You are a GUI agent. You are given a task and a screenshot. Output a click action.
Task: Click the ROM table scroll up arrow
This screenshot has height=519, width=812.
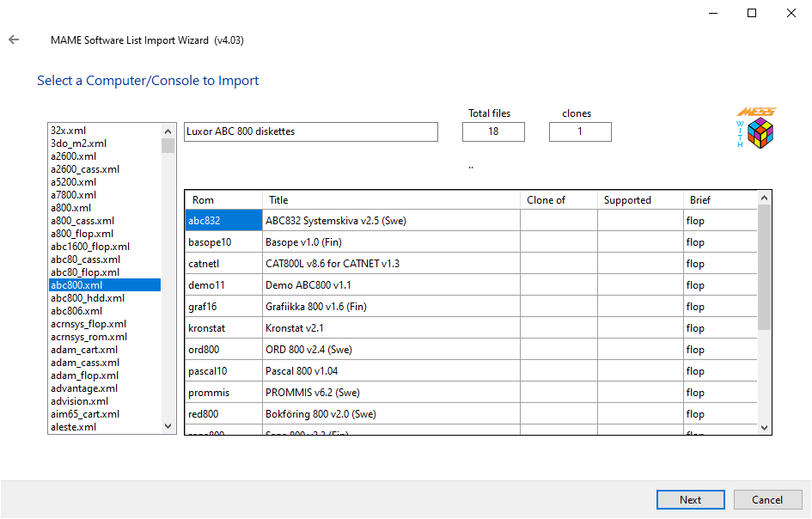click(x=765, y=198)
